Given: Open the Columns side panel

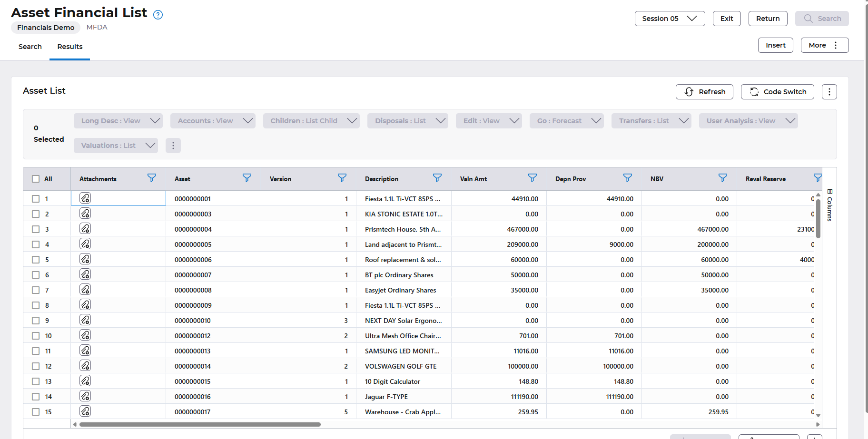Looking at the screenshot, I should [829, 205].
